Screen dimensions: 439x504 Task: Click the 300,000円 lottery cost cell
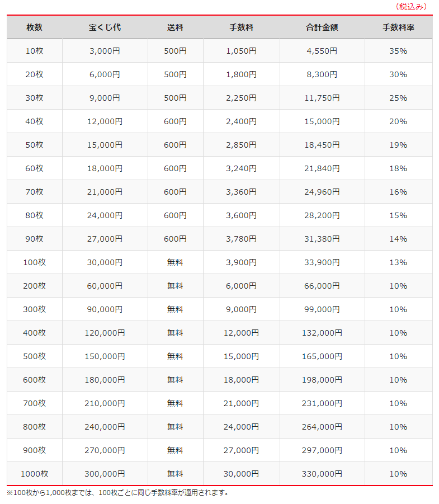(105, 474)
